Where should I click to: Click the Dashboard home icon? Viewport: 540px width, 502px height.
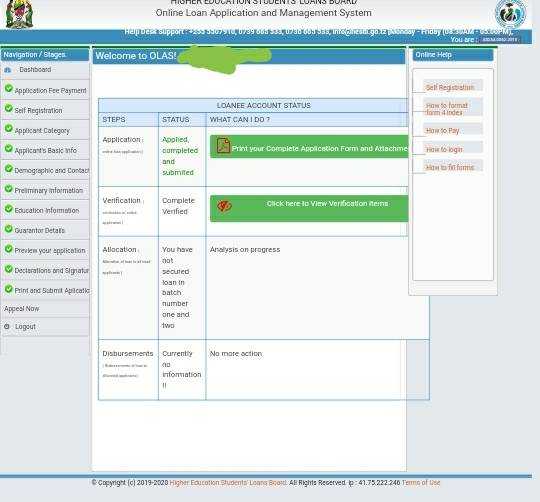(8, 70)
